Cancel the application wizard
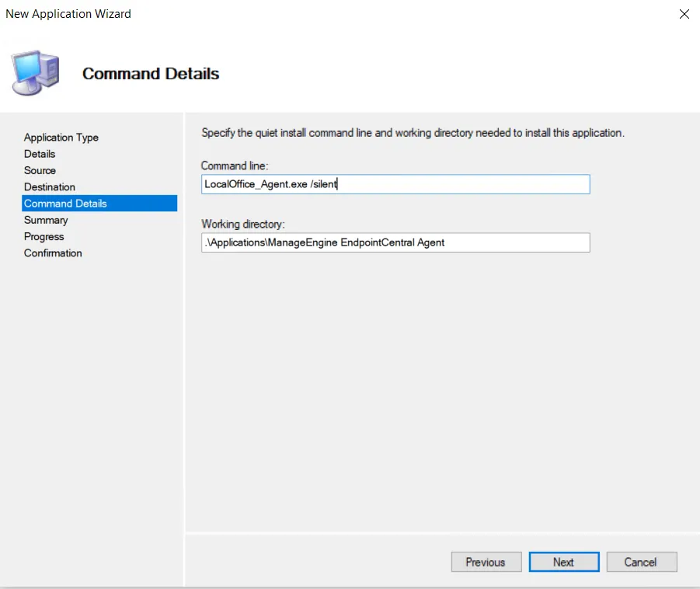Viewport: 700px width, 589px height. tap(641, 562)
